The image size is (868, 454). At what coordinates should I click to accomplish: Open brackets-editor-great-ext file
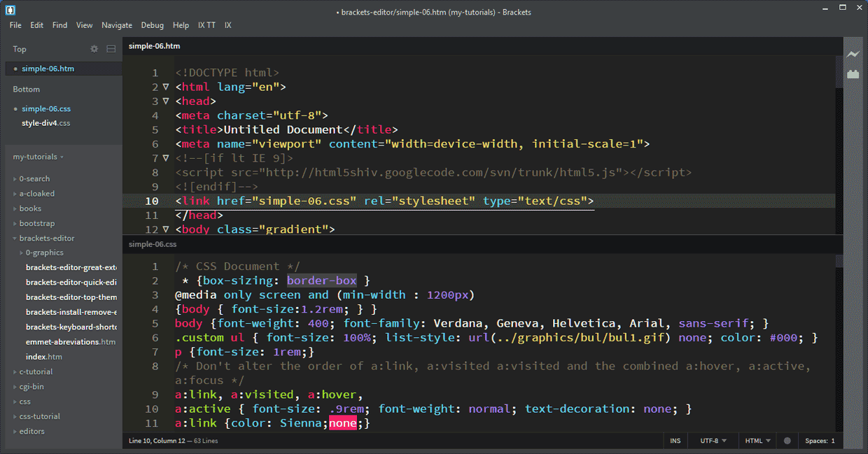click(71, 267)
